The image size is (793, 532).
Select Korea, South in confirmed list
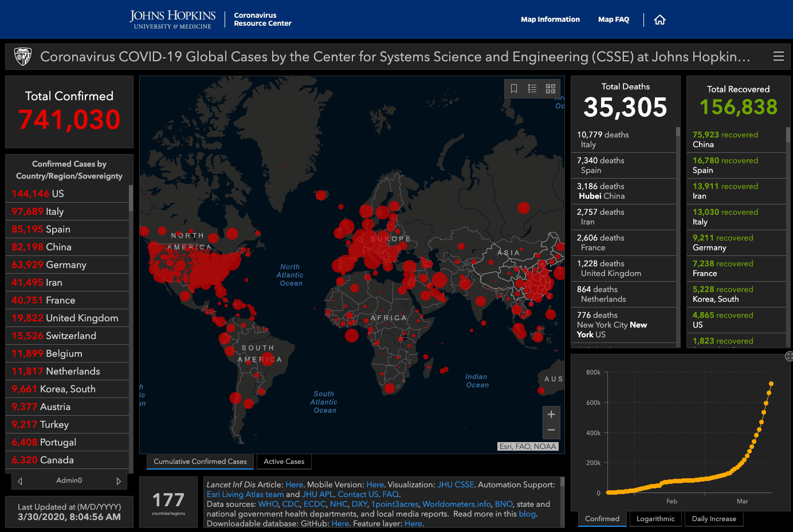tap(67, 389)
